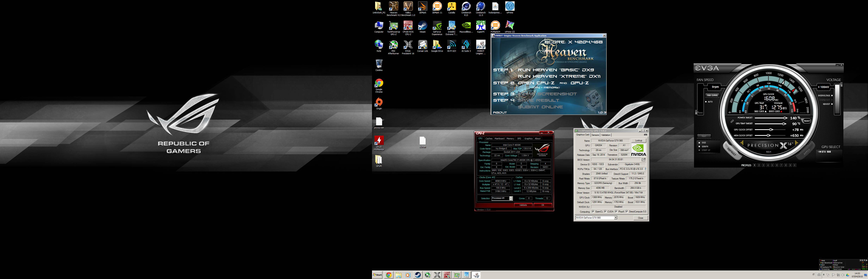The width and height of the screenshot is (868, 279).
Task: Toggle PhysX checkbox in GPU-Z
Action: (x=616, y=212)
